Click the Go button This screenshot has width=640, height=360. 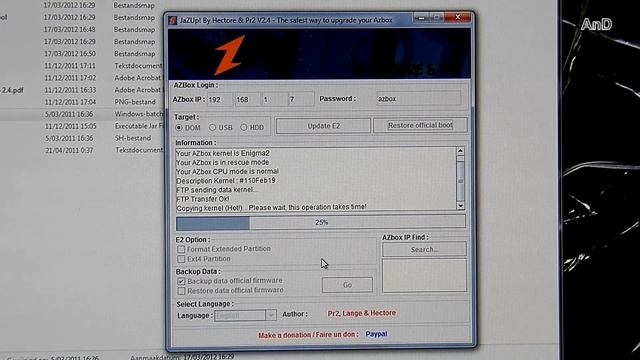(x=347, y=285)
